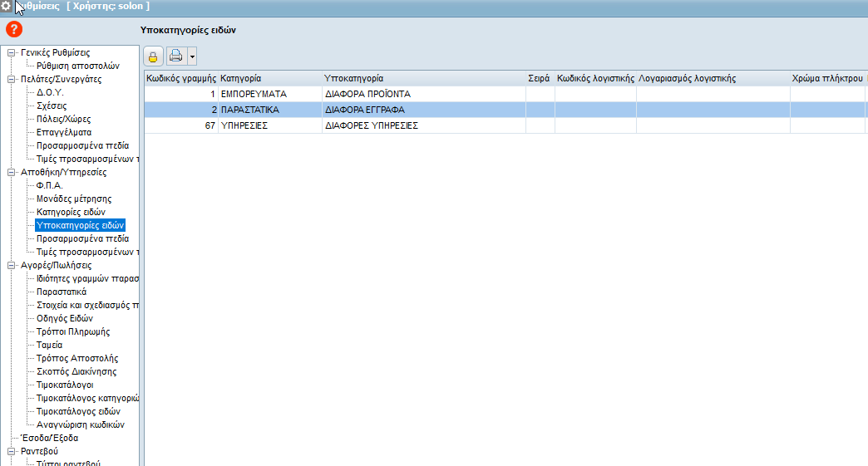Collapse the Αγορές/Πωλήσεις tree node
868x466 pixels.
pyautogui.click(x=12, y=266)
